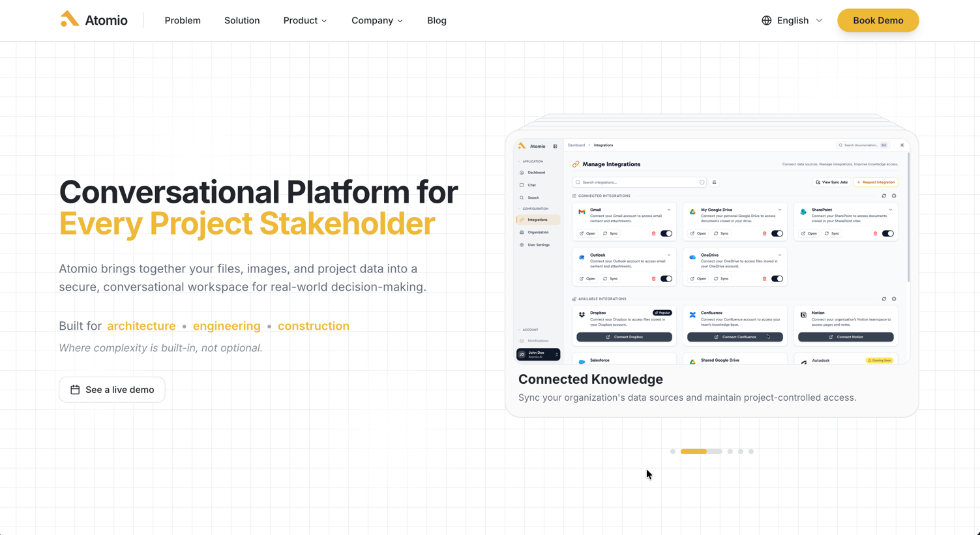Expand the My Google Drive card chevron
The image size is (980, 535).
780,210
